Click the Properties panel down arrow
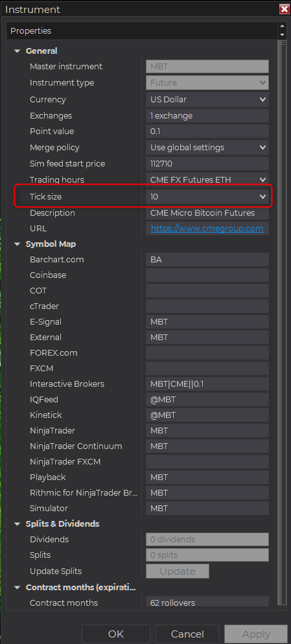 (x=282, y=36)
